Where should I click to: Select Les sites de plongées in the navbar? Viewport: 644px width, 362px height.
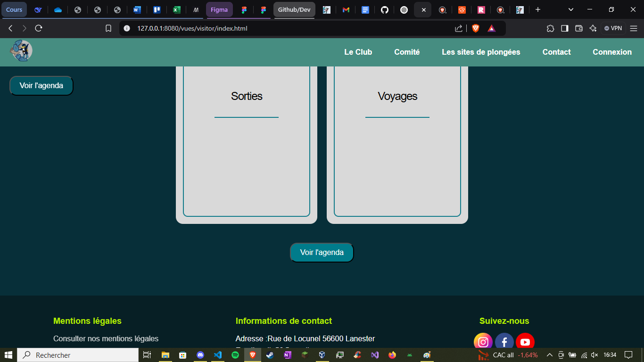(481, 52)
